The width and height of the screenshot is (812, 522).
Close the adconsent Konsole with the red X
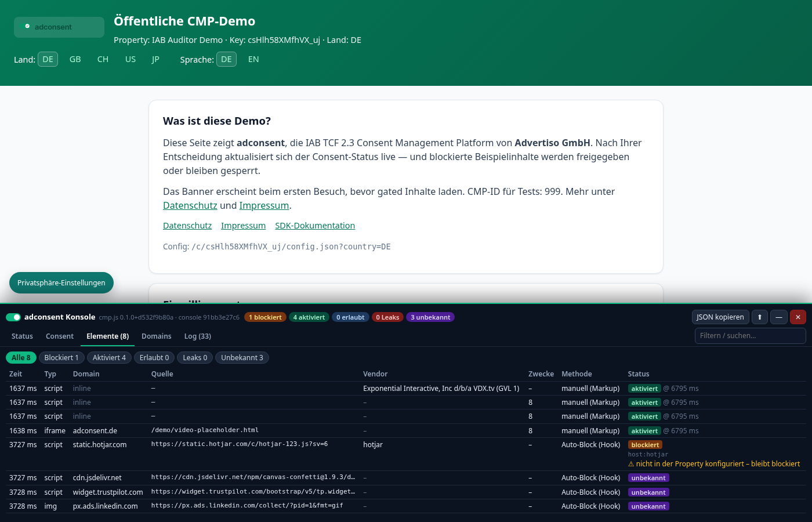click(798, 317)
